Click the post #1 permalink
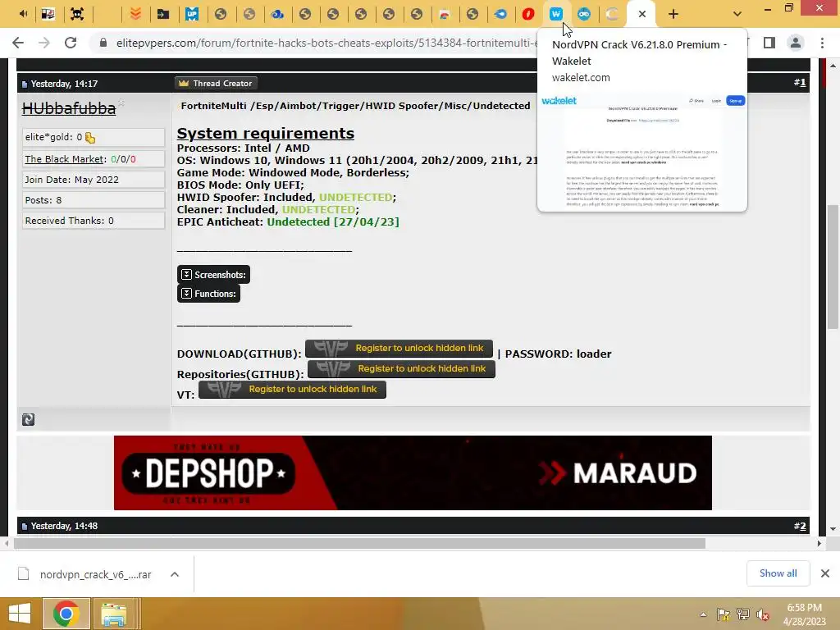Screen dimensions: 840x630 [x=799, y=83]
